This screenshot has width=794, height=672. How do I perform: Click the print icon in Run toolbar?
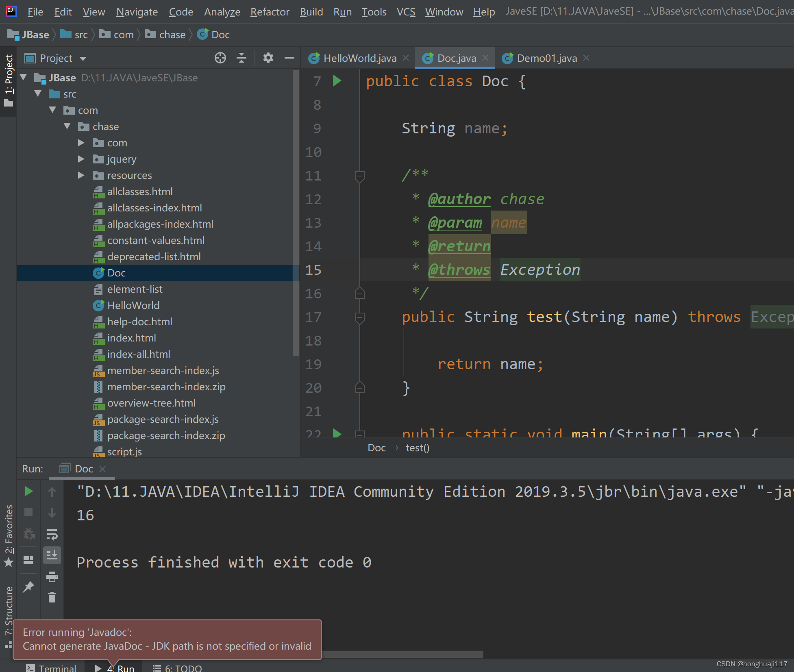[52, 576]
